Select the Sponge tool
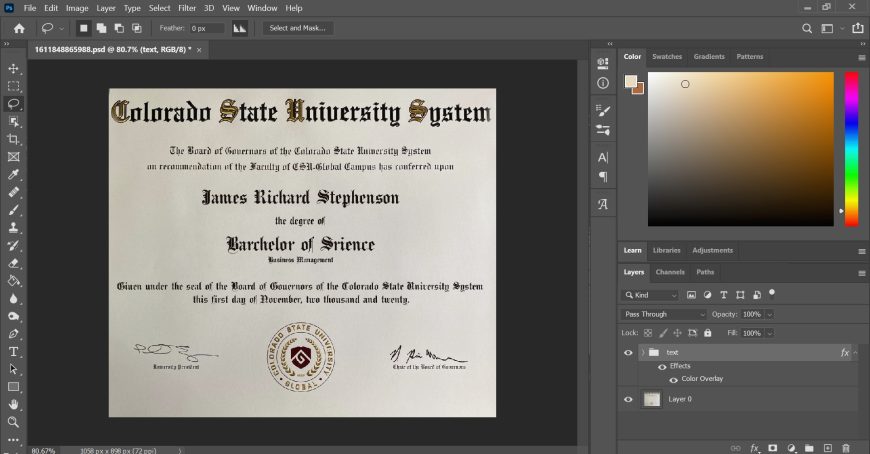 point(13,316)
